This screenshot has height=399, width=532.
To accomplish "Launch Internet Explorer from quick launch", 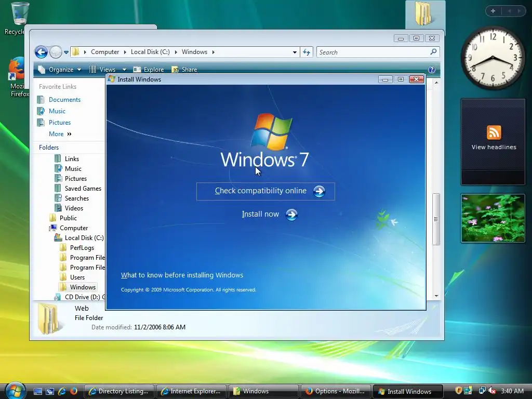I will pos(62,391).
